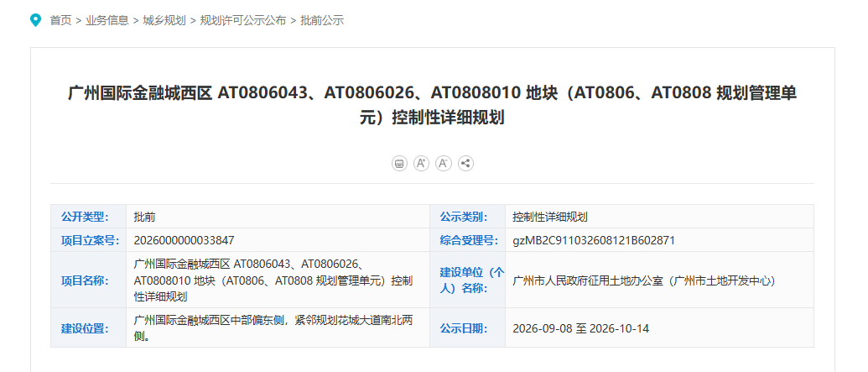Click the 公示日期 label cell
868x372 pixels.
(468, 327)
